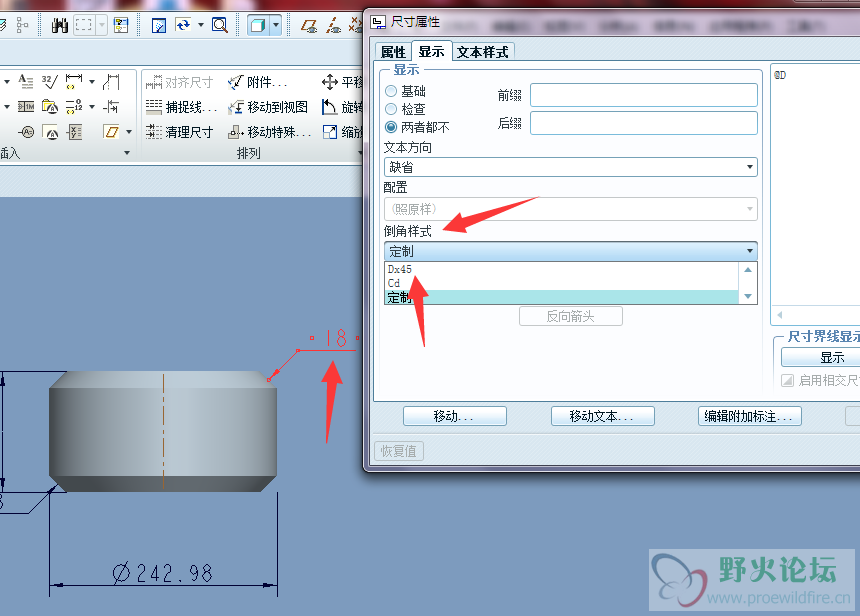This screenshot has width=860, height=616.
Task: Toggle datum plane display icon
Action: tap(309, 25)
